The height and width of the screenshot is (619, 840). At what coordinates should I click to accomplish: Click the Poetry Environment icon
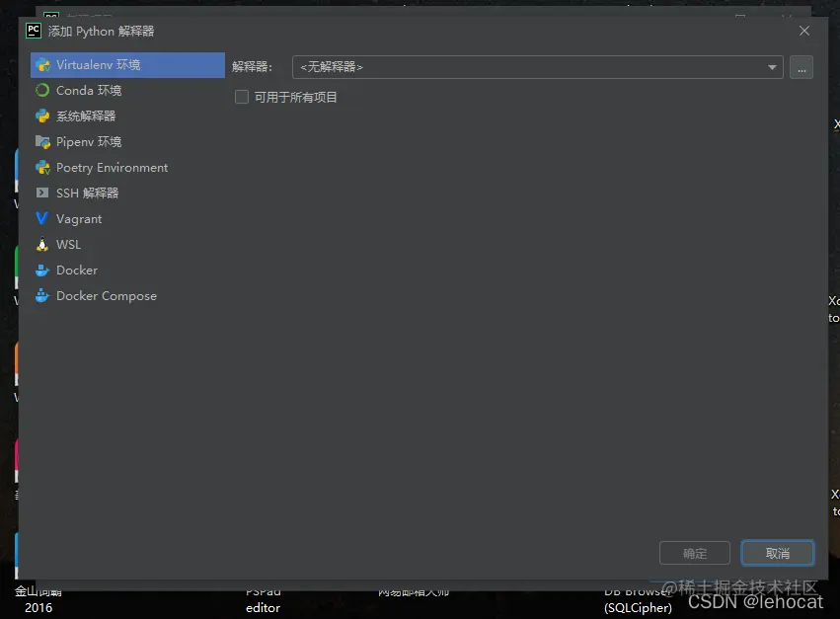(x=42, y=167)
